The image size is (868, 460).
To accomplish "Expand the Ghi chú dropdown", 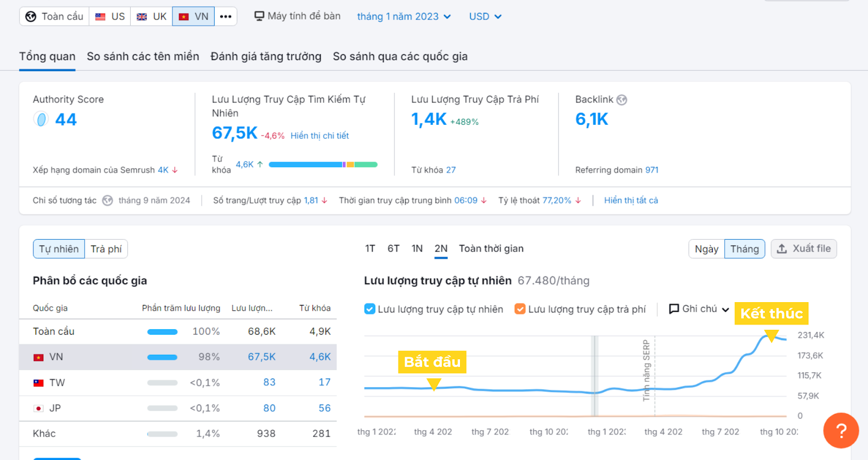I will click(x=725, y=309).
